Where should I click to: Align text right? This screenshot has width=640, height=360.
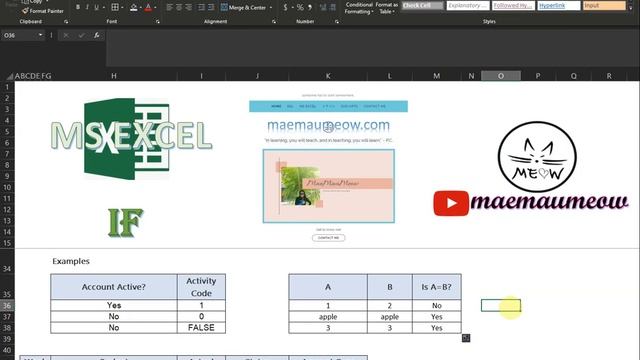pyautogui.click(x=189, y=7)
